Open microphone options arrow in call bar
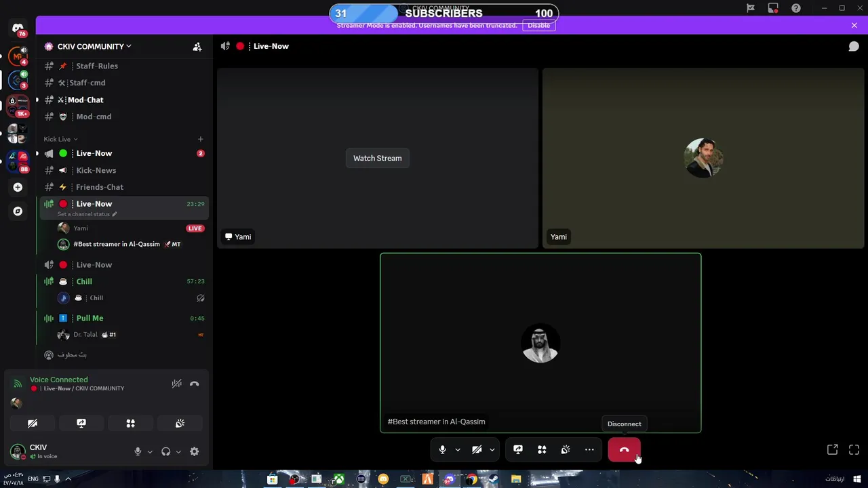 [x=458, y=449]
